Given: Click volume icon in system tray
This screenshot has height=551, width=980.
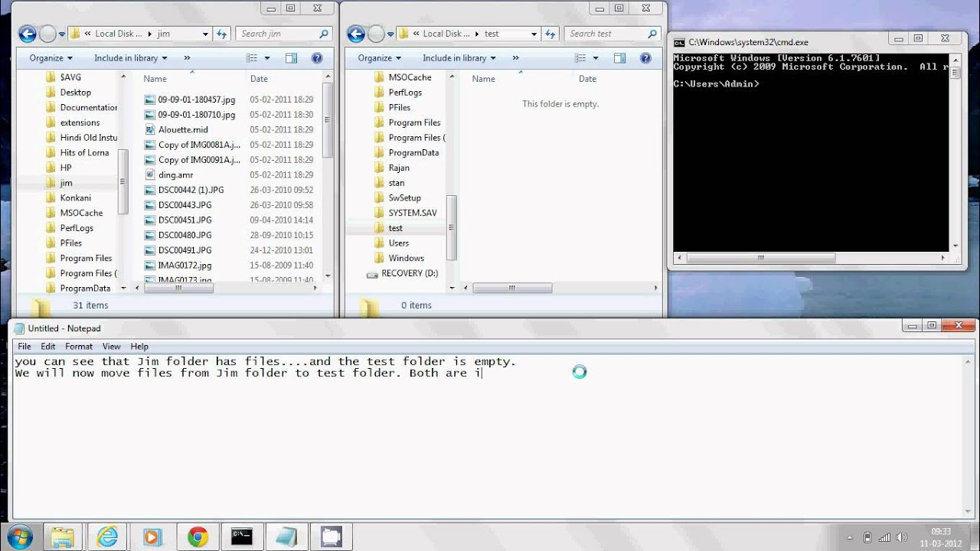Looking at the screenshot, I should (x=902, y=537).
